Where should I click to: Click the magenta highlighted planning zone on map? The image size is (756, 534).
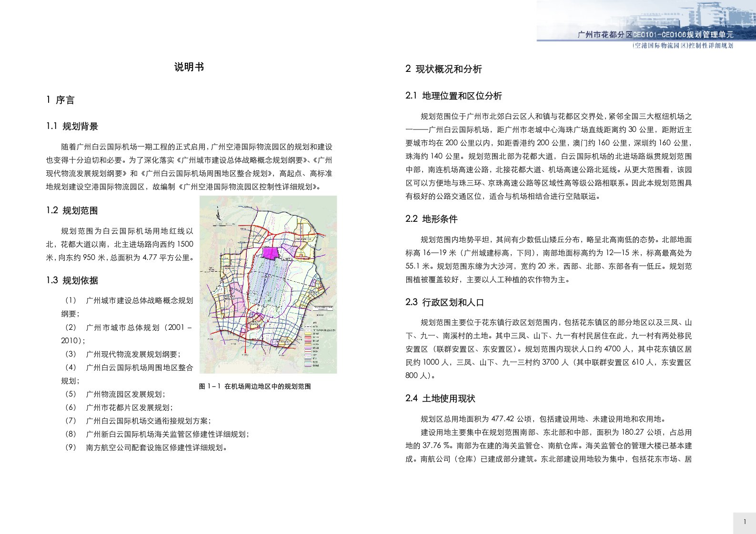[271, 253]
